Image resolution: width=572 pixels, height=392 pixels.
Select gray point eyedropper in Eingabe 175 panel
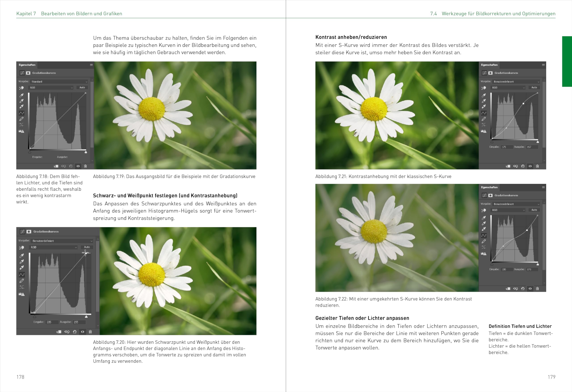pyautogui.click(x=484, y=101)
